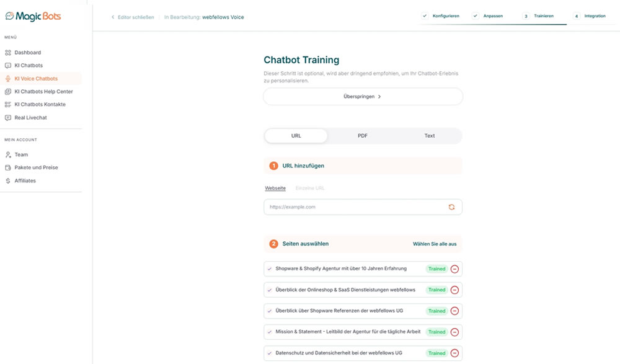Go to Konfigurieren step
The width and height of the screenshot is (620, 364).
(x=446, y=16)
